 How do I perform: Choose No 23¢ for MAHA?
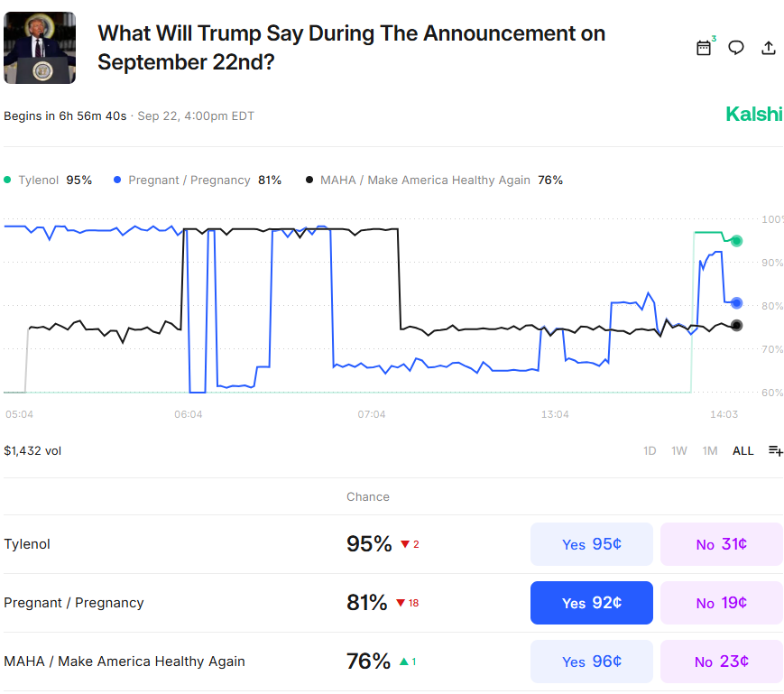(x=722, y=662)
